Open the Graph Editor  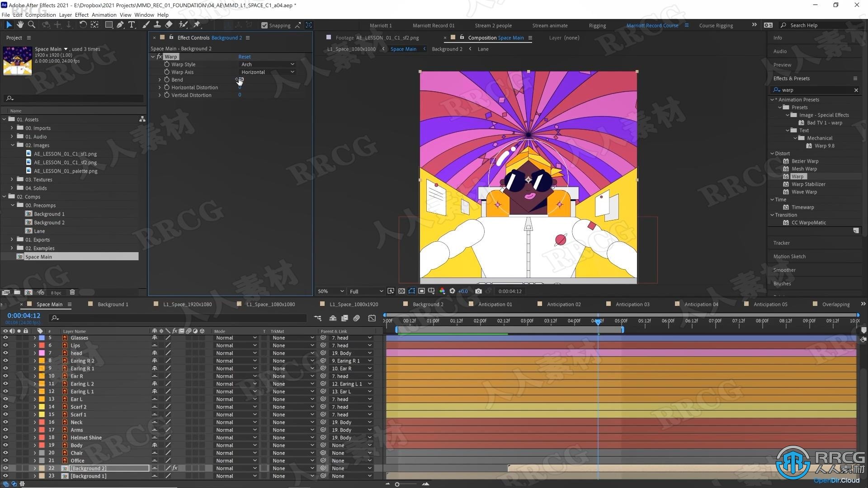coord(372,318)
